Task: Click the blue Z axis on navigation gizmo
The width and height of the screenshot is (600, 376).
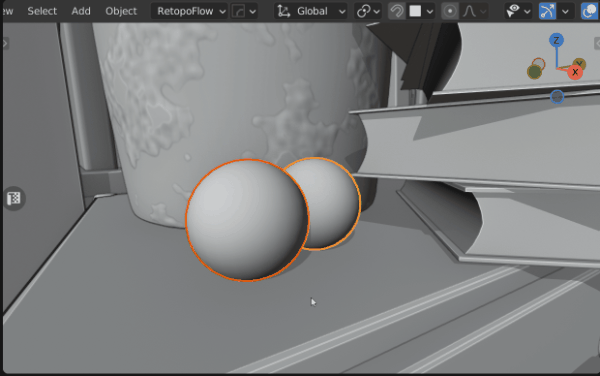Action: [x=556, y=40]
